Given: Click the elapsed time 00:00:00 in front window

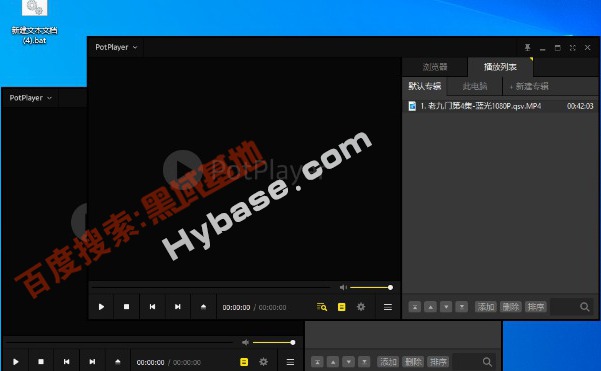Looking at the screenshot, I should pos(236,307).
